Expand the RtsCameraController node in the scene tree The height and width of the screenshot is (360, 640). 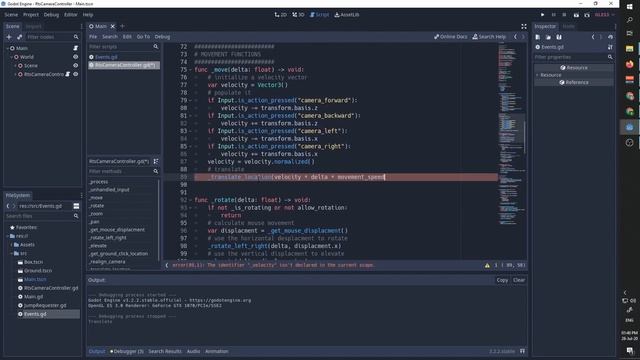16,74
